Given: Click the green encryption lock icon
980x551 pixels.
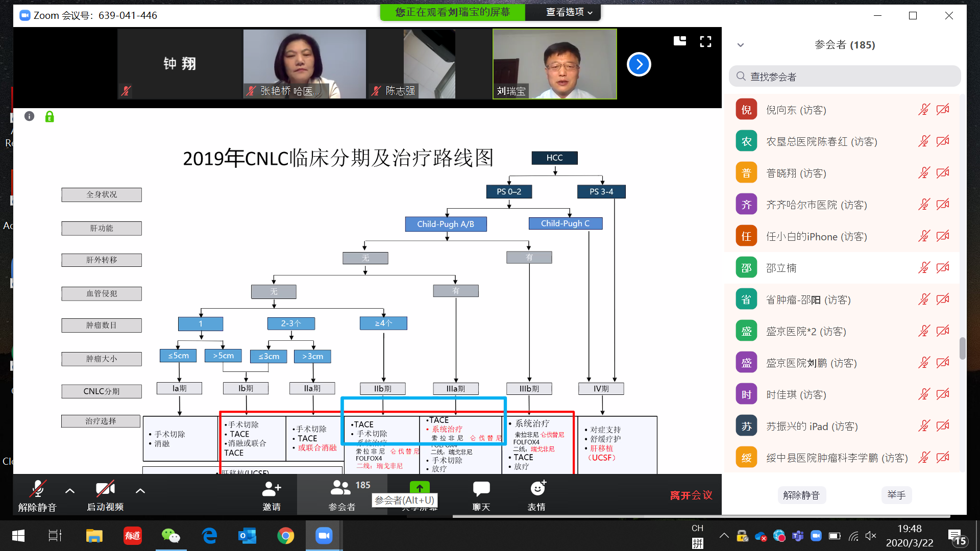Looking at the screenshot, I should 50,117.
